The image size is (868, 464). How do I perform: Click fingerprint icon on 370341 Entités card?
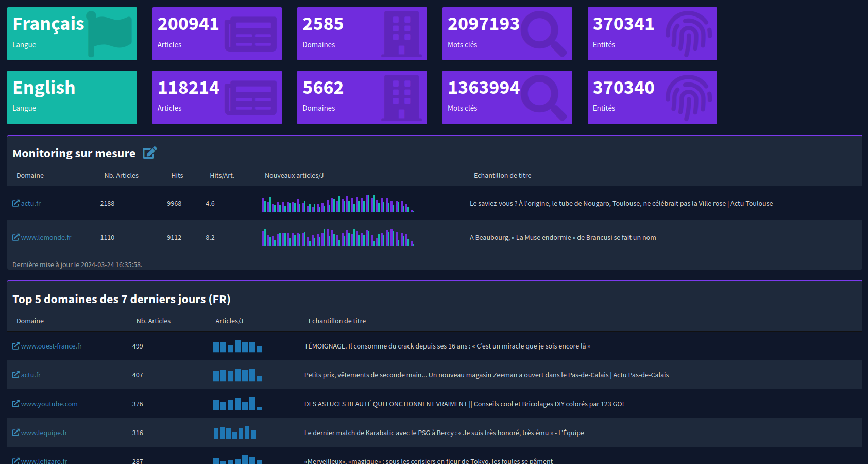689,34
